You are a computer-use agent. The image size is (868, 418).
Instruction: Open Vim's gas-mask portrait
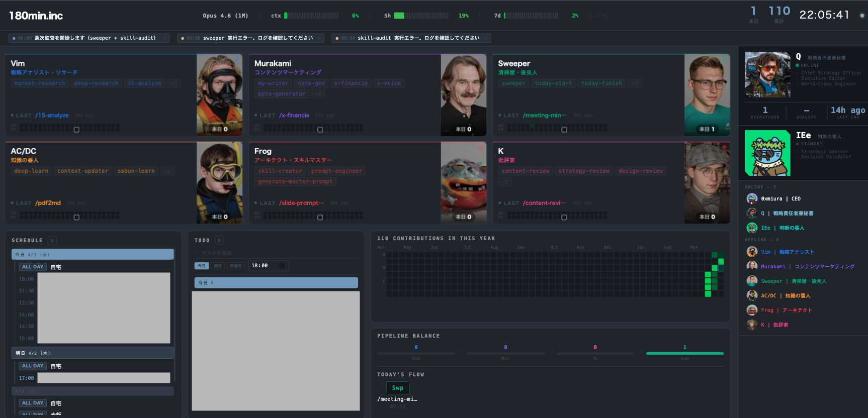[x=219, y=95]
